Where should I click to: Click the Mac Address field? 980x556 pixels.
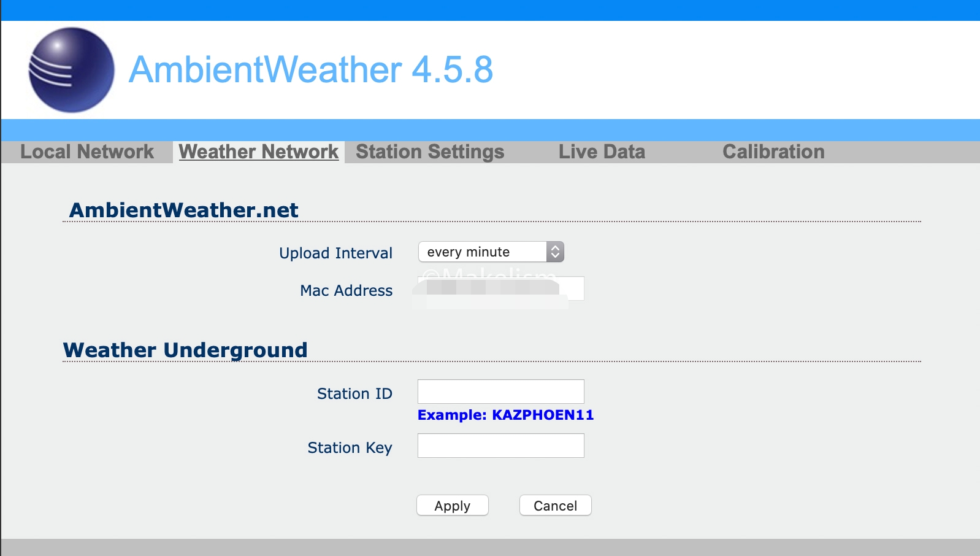pyautogui.click(x=501, y=288)
